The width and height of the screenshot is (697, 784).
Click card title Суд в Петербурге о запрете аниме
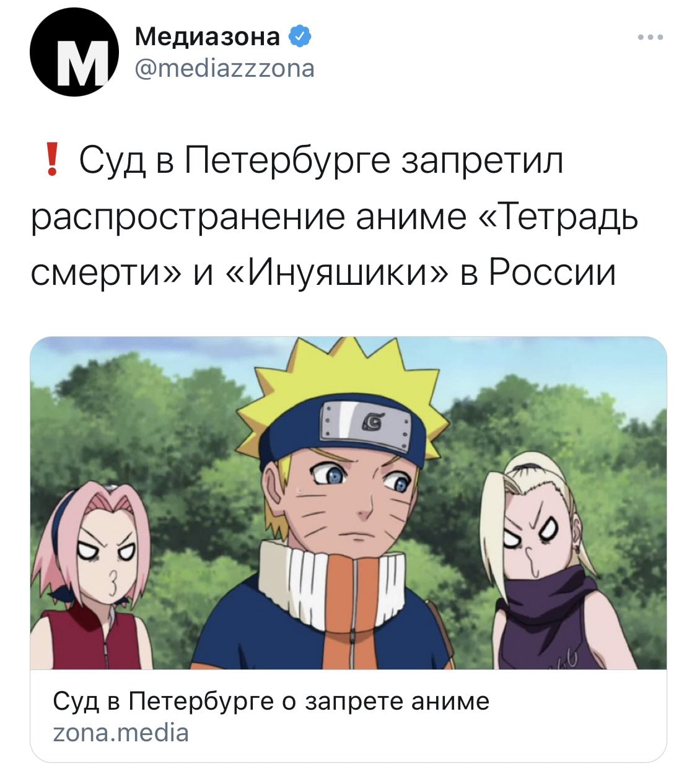tap(271, 701)
